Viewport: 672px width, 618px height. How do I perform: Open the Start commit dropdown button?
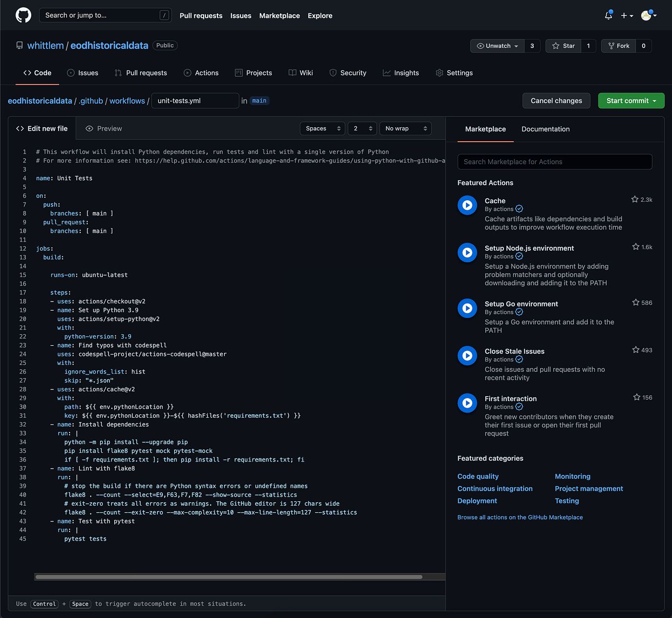click(631, 101)
